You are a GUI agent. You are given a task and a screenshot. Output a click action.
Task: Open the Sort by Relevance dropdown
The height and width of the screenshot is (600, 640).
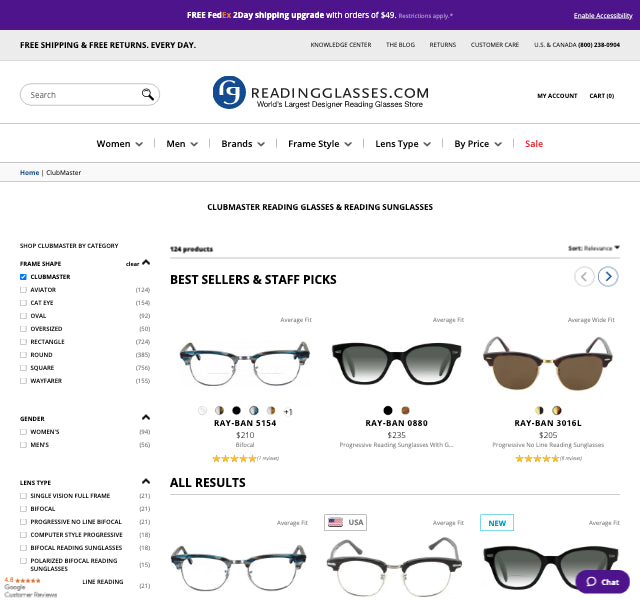point(594,248)
